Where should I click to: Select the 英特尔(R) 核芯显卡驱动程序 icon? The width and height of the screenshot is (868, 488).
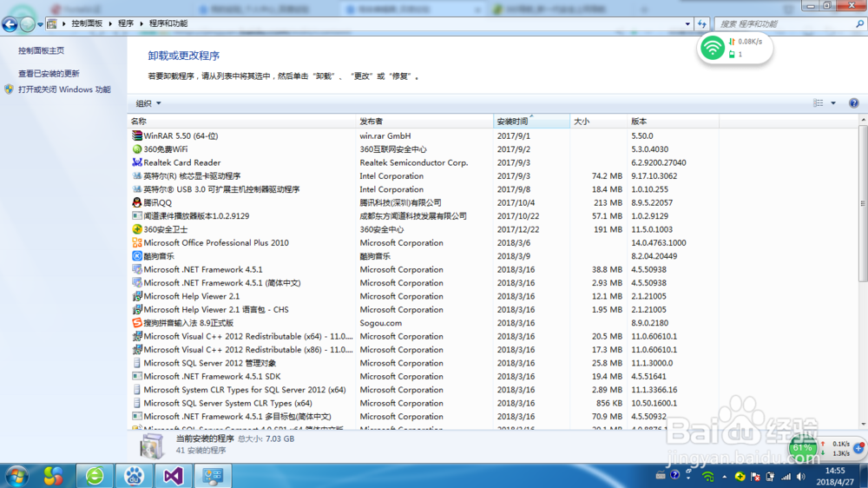tap(137, 176)
